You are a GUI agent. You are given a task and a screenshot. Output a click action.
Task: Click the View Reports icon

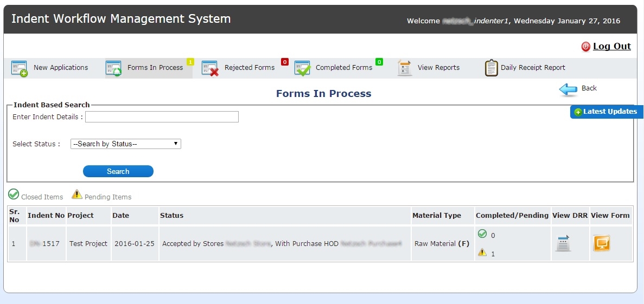pyautogui.click(x=405, y=68)
